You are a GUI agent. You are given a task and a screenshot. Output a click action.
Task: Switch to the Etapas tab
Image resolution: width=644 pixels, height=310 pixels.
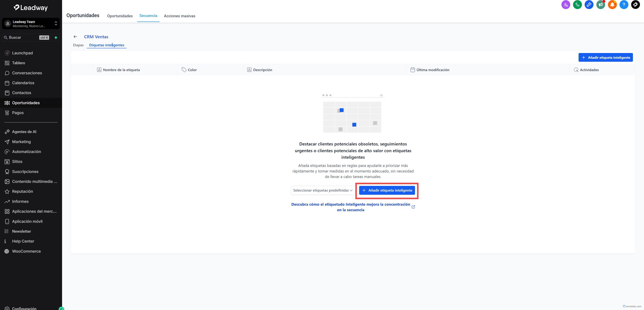pos(78,45)
